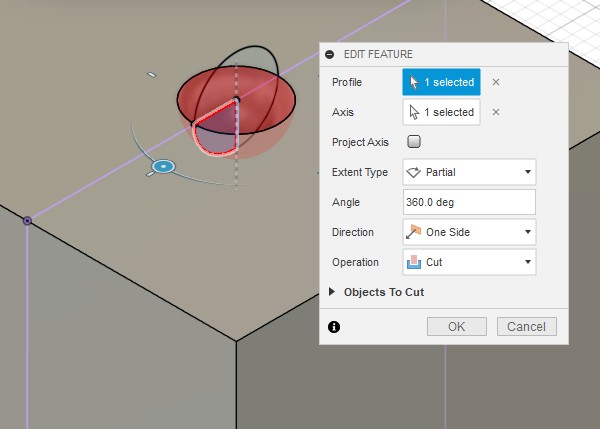The width and height of the screenshot is (600, 429).
Task: Click the info icon in dialog footer
Action: point(334,326)
